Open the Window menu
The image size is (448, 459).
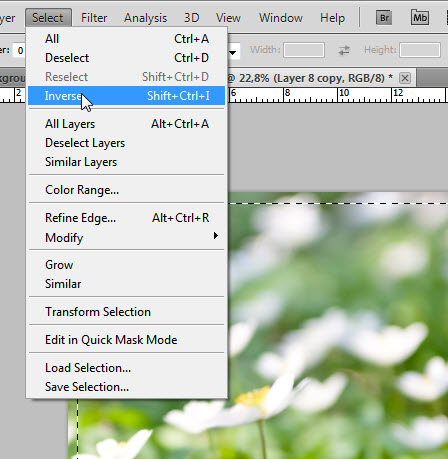(x=281, y=18)
